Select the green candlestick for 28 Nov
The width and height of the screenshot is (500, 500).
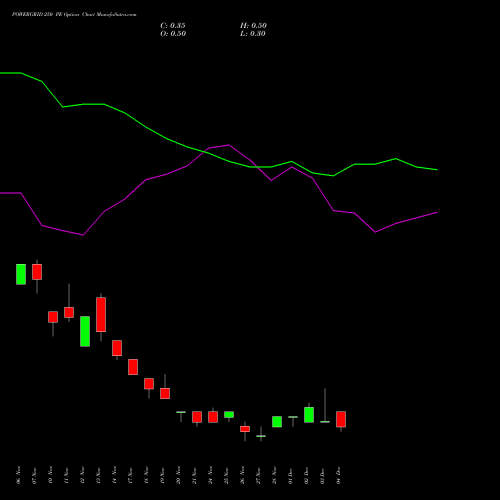(x=277, y=422)
